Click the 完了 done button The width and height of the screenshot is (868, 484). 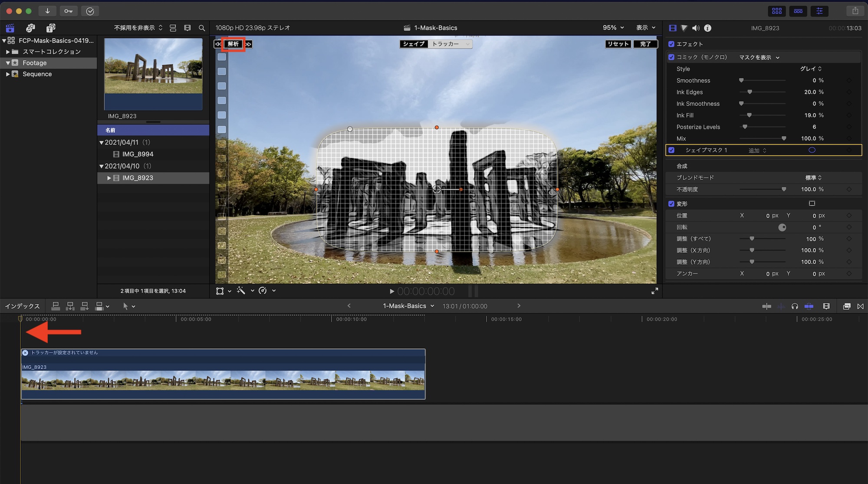click(645, 44)
